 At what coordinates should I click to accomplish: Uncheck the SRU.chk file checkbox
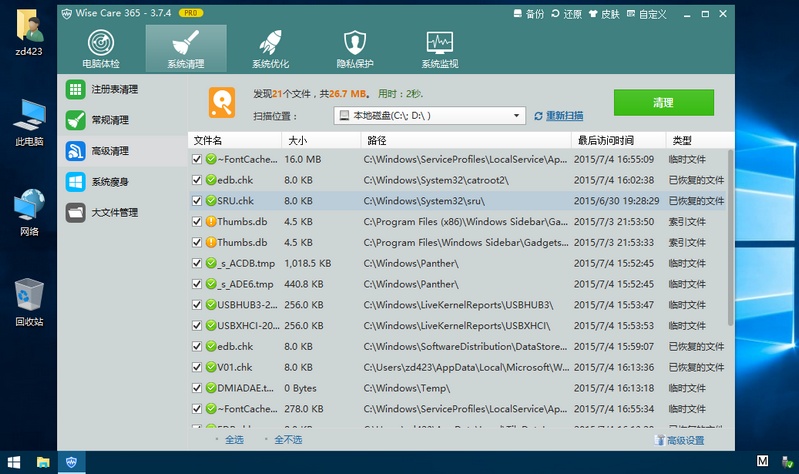pos(197,201)
